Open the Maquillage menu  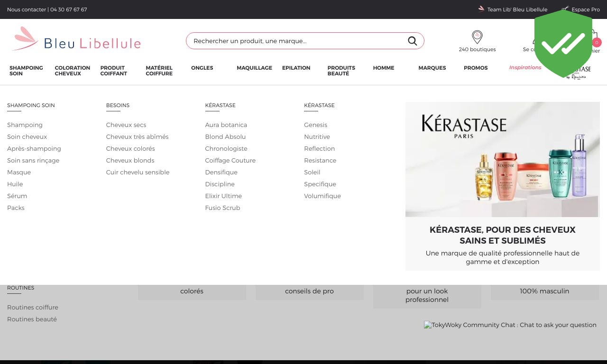(x=254, y=68)
